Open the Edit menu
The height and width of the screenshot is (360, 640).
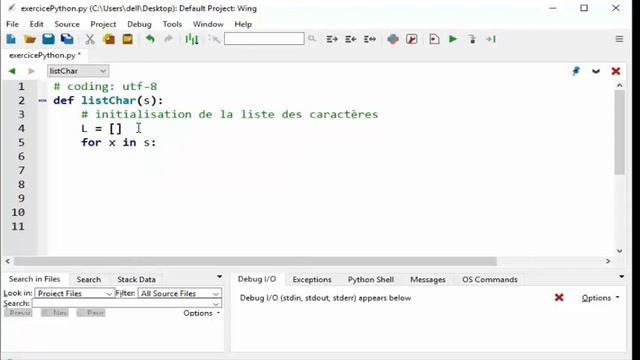coord(36,24)
